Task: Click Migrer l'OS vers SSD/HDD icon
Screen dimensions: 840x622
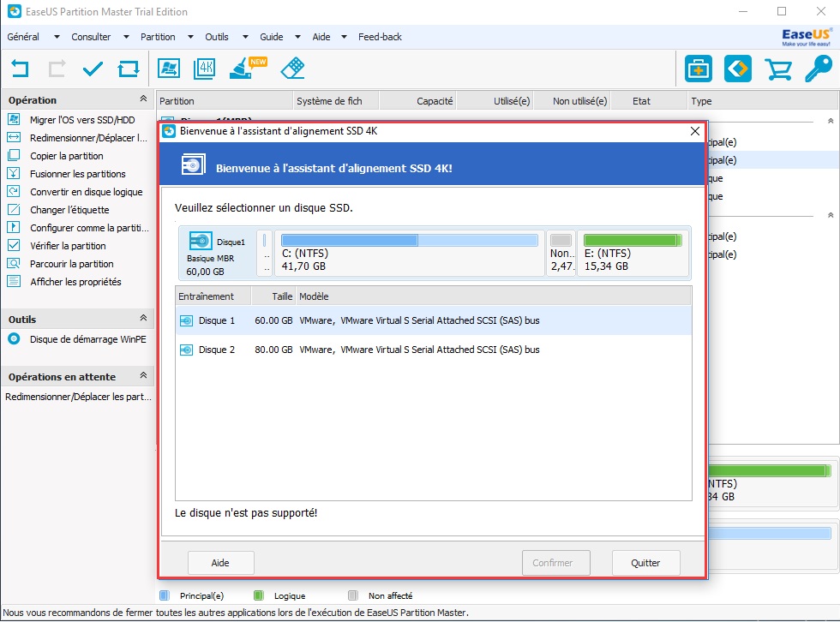Action: click(14, 119)
